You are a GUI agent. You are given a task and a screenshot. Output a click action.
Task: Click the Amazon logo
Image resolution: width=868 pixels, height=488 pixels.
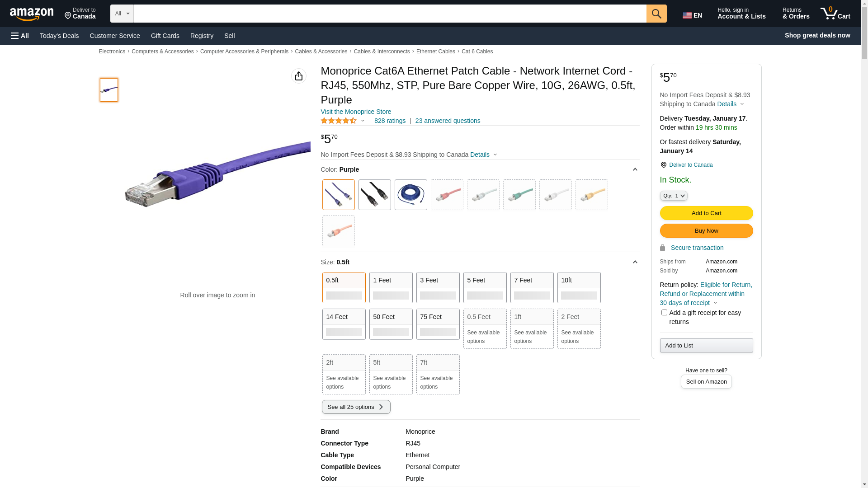32,14
